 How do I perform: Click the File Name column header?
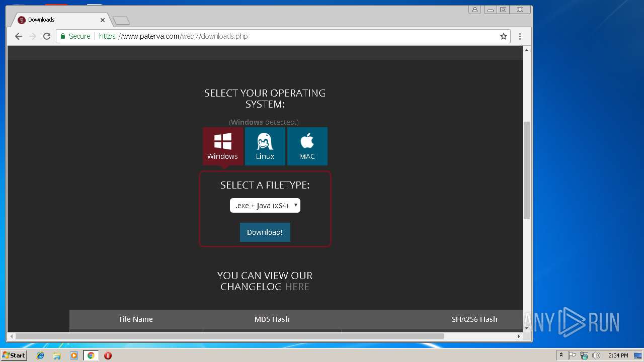pyautogui.click(x=136, y=319)
